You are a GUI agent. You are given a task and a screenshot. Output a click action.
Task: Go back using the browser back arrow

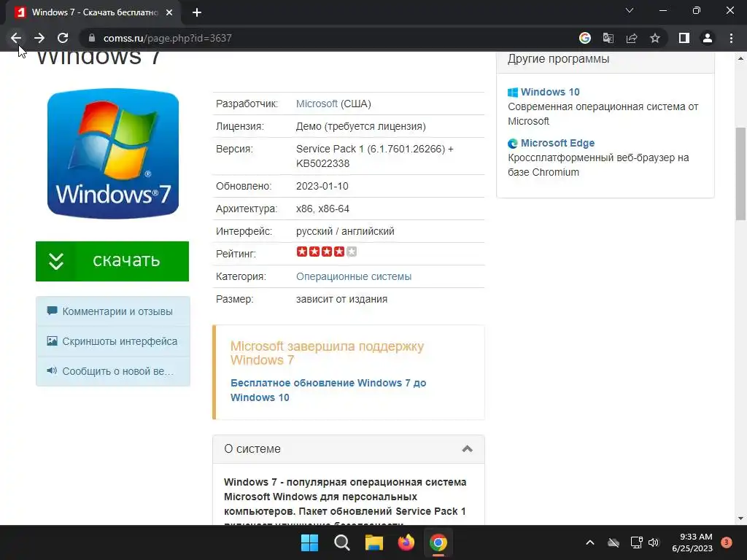tap(16, 38)
